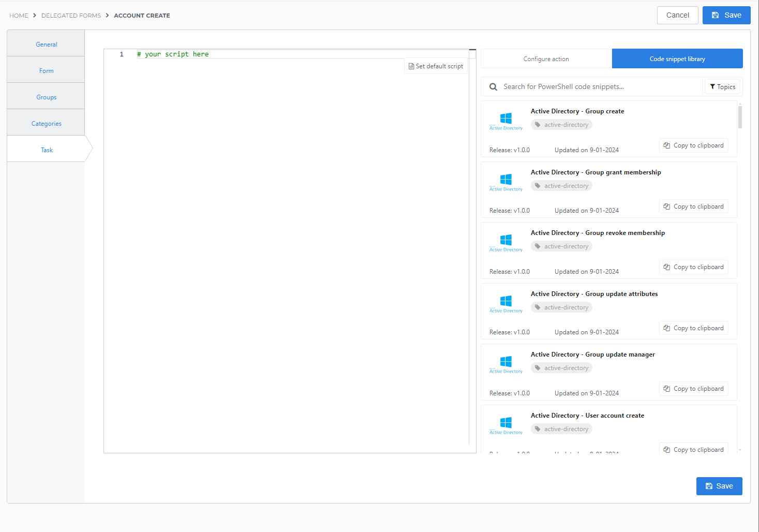Click the snippet list scrollbar thumb
759x532 pixels.
point(740,117)
